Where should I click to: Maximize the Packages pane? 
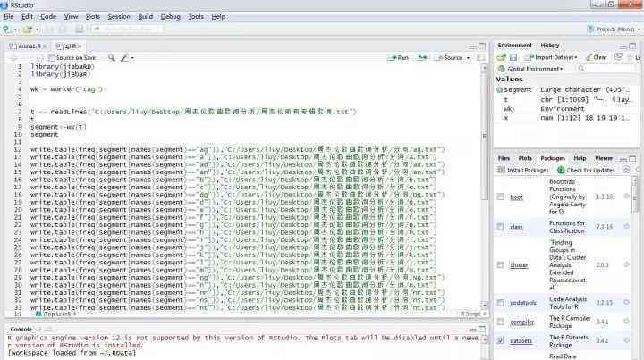click(x=632, y=159)
